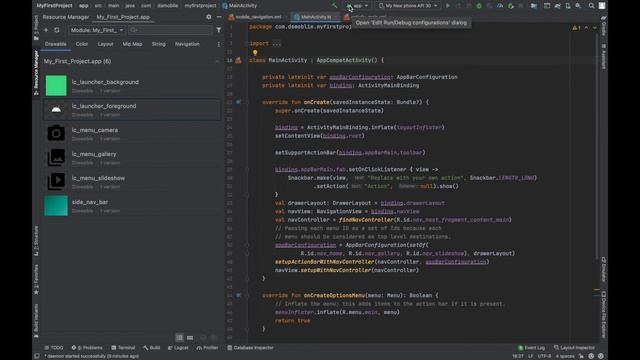The height and width of the screenshot is (360, 640).
Task: Switch to the Layout tab
Action: pos(105,44)
